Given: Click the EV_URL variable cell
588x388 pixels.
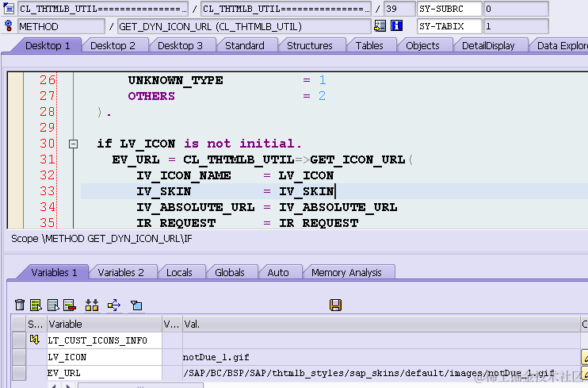Looking at the screenshot, I should 105,373.
